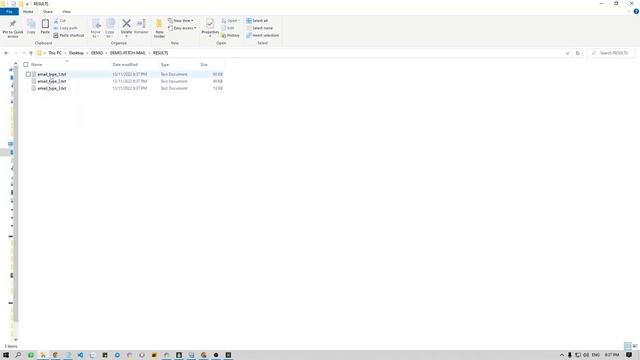Screen dimensions: 640x360
Task: Click the Rename icon
Action: click(x=141, y=24)
